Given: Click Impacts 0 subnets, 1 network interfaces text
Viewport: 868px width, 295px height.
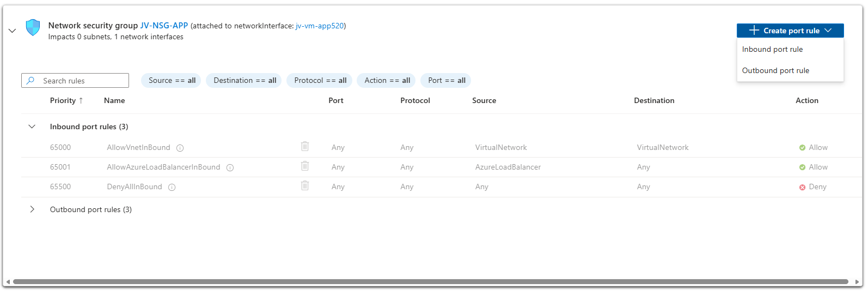Looking at the screenshot, I should coord(115,37).
